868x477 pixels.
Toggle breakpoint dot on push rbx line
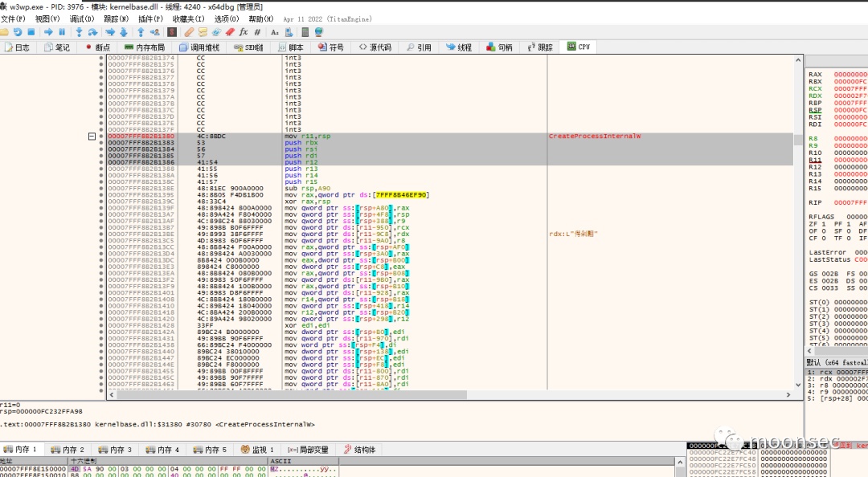point(101,143)
